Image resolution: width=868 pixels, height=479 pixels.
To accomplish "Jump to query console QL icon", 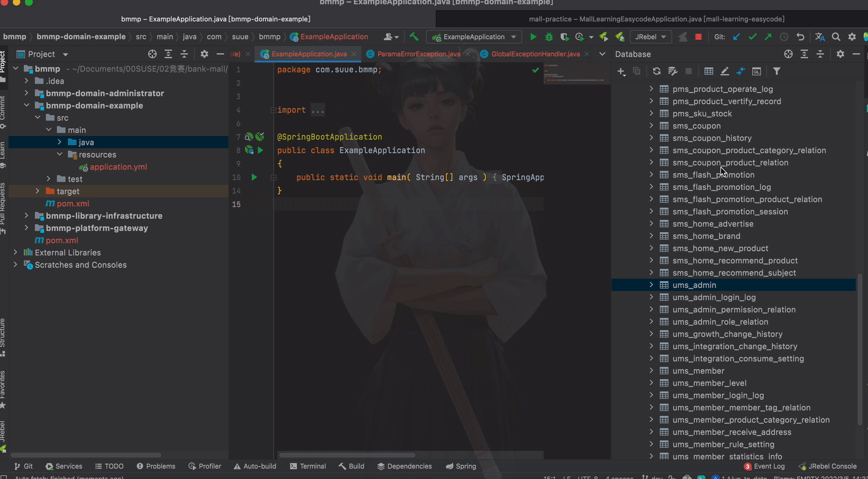I will pyautogui.click(x=757, y=72).
